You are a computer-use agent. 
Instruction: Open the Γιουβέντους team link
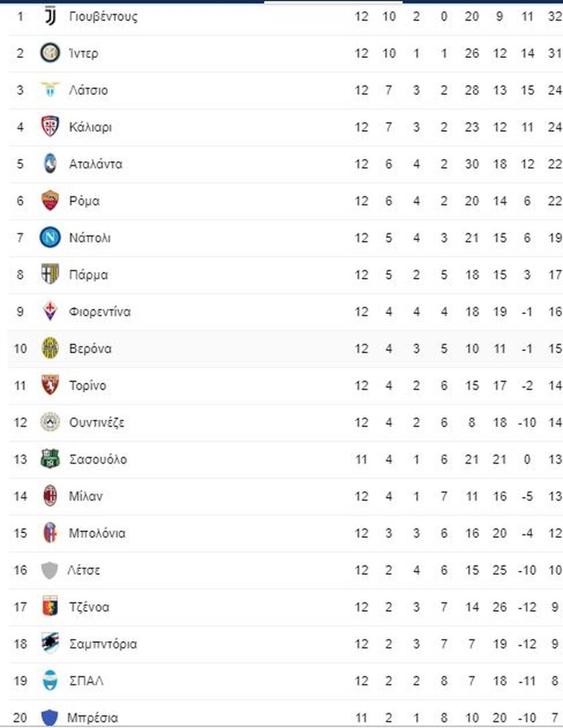point(103,17)
